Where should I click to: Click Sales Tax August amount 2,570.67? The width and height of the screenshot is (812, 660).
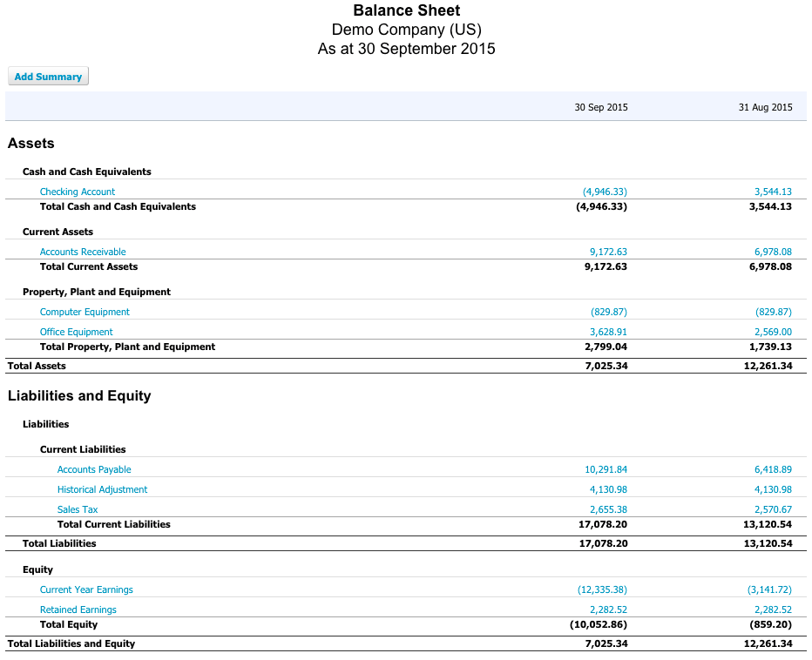(x=770, y=509)
